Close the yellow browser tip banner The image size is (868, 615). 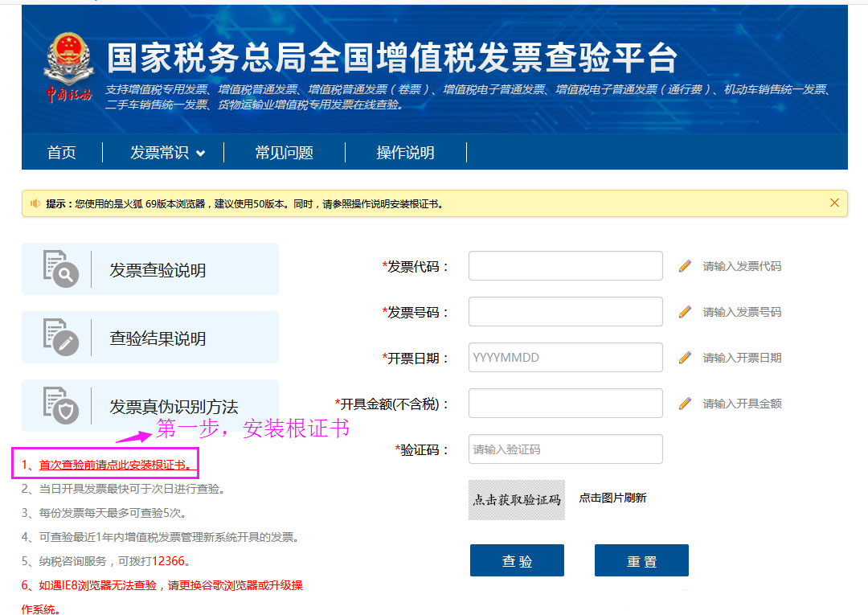834,203
